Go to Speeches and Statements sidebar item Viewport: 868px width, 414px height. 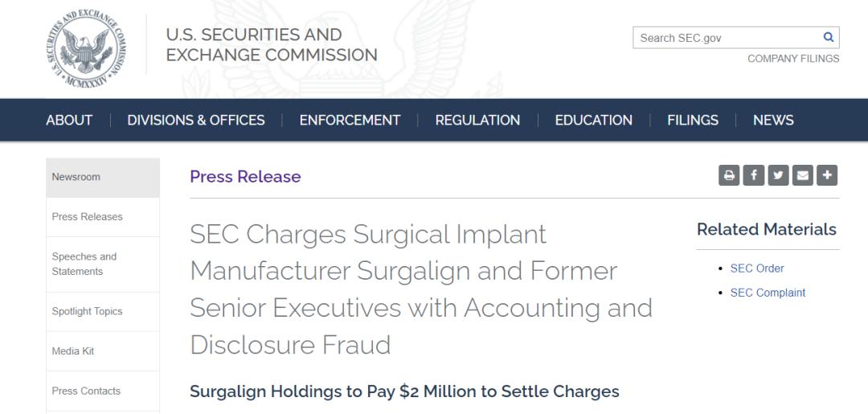[x=84, y=264]
